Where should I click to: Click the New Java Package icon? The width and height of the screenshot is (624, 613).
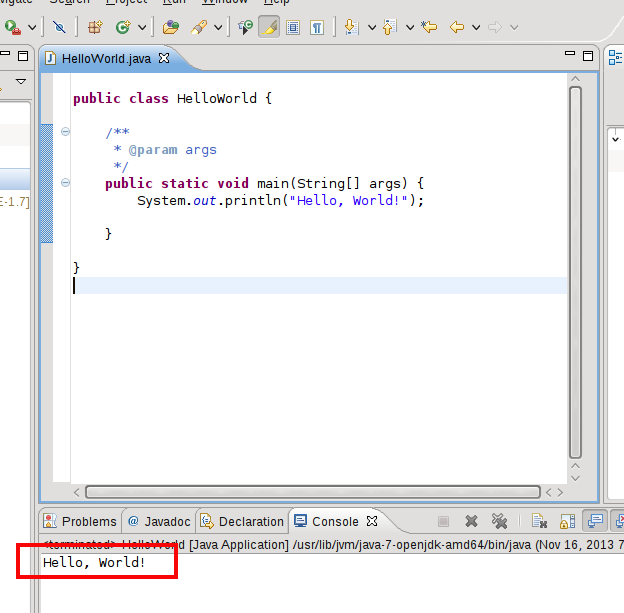click(x=95, y=27)
